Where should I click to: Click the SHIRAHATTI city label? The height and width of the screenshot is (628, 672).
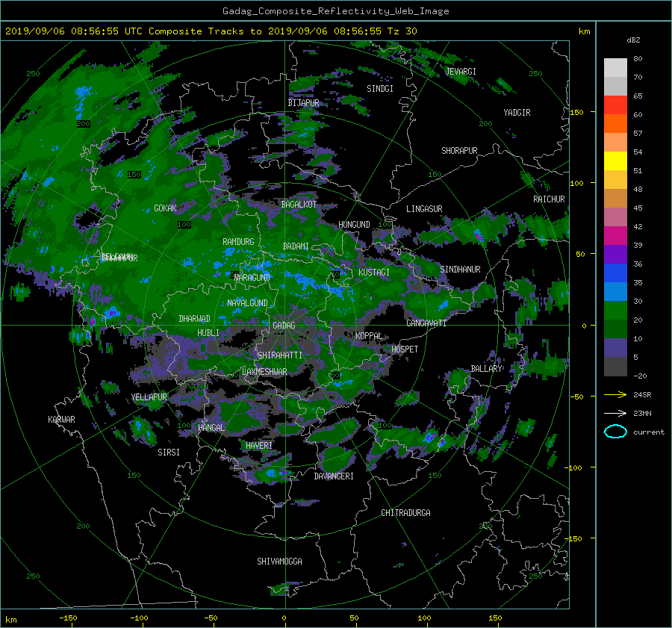pyautogui.click(x=280, y=355)
